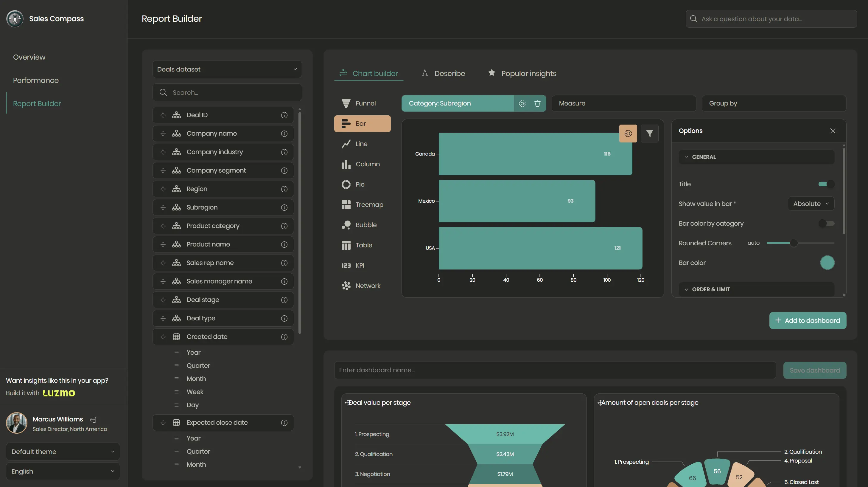This screenshot has height=487, width=868.
Task: Click logout icon next to Marcus Williams
Action: 93,419
